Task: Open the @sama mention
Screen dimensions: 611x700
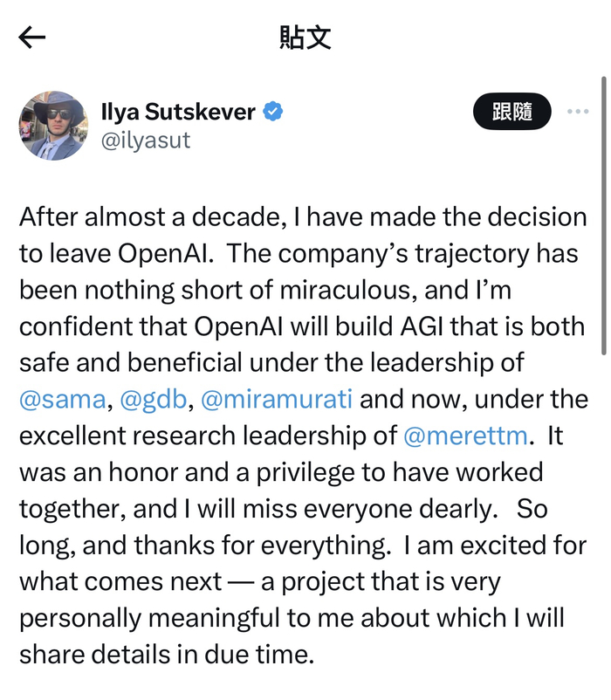Action: [62, 399]
